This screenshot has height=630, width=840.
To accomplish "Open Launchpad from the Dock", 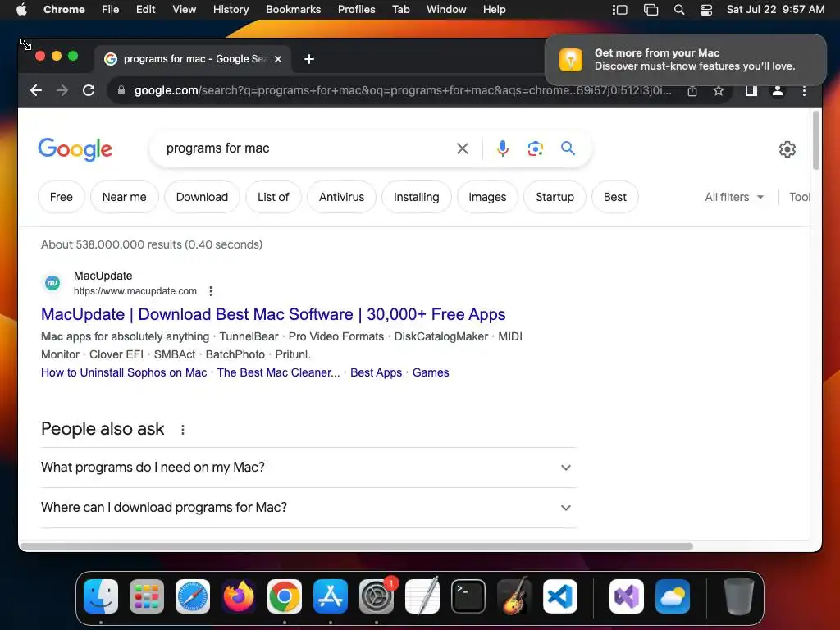I will click(x=147, y=596).
